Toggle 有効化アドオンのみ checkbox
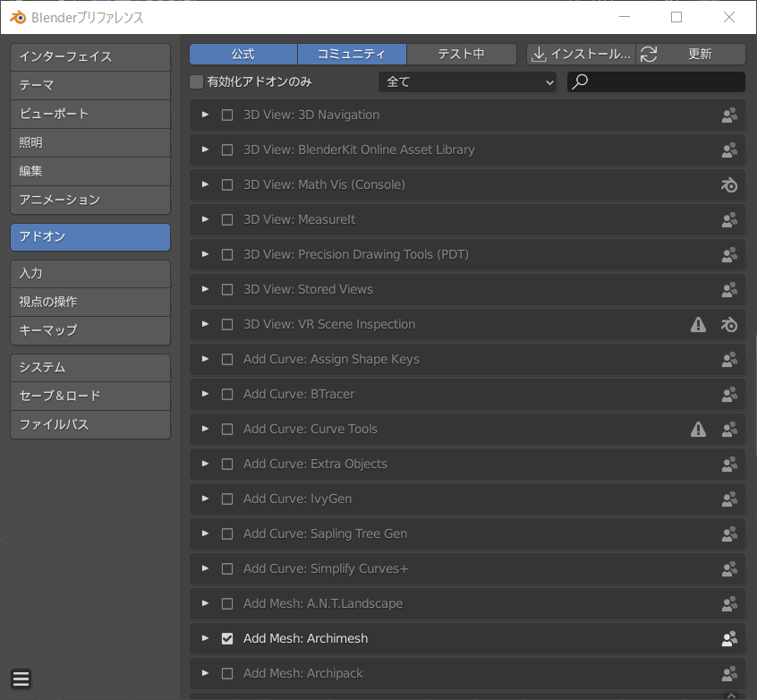 pos(196,81)
